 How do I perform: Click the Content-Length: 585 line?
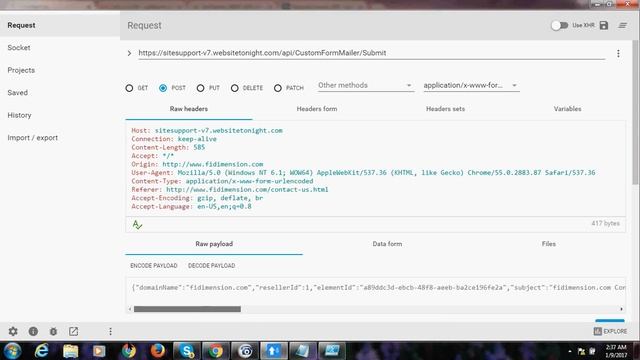(168, 147)
